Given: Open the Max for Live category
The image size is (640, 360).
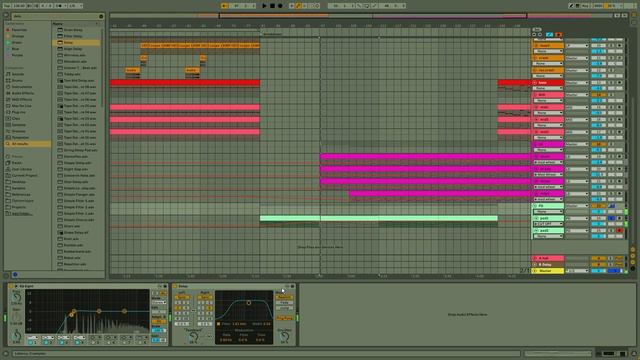Looking at the screenshot, I should click(21, 106).
